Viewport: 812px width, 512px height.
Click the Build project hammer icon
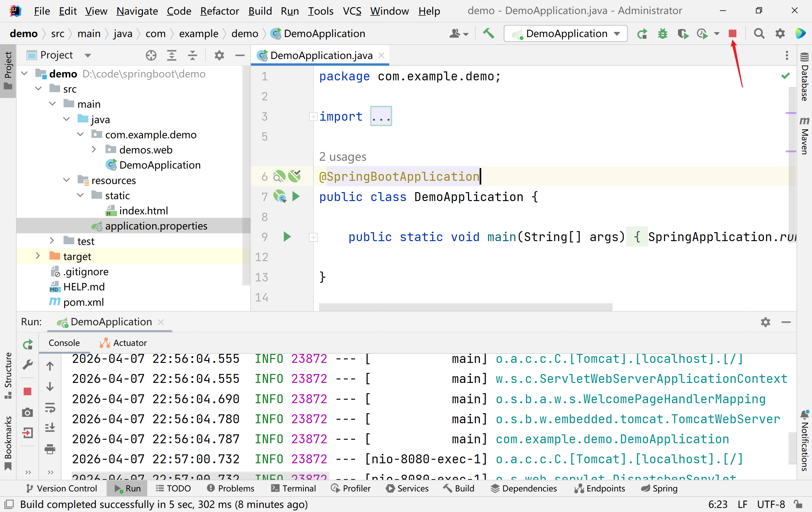click(489, 33)
